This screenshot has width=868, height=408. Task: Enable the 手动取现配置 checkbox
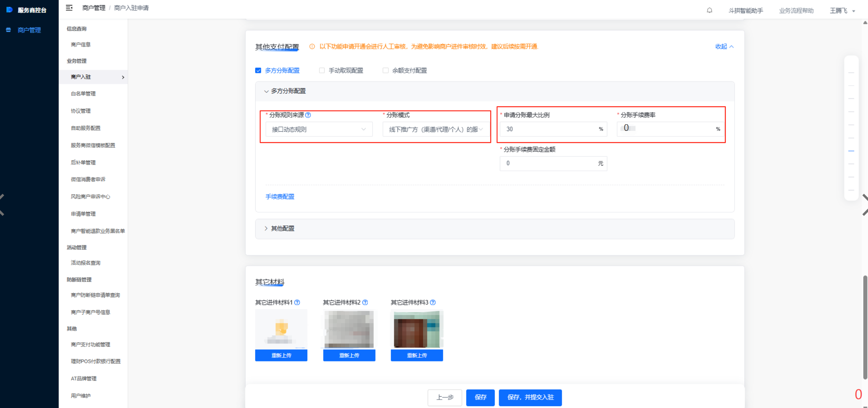322,70
